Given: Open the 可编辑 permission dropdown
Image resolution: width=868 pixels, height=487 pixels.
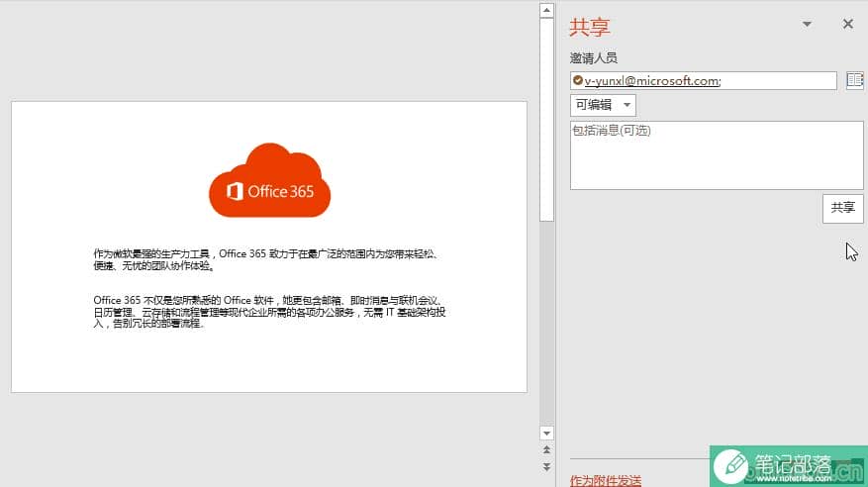Looking at the screenshot, I should coord(603,105).
